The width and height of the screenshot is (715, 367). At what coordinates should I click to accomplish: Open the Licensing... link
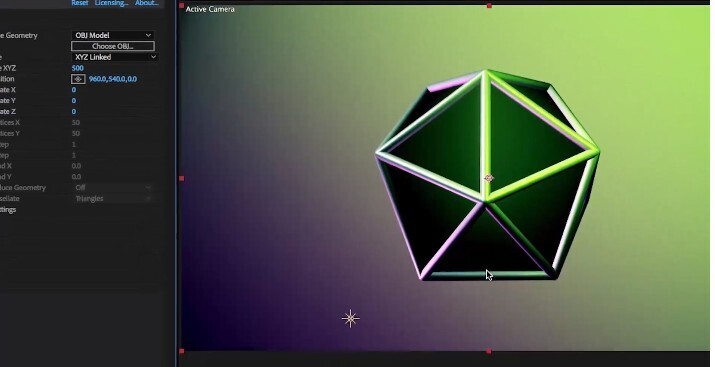pos(111,3)
